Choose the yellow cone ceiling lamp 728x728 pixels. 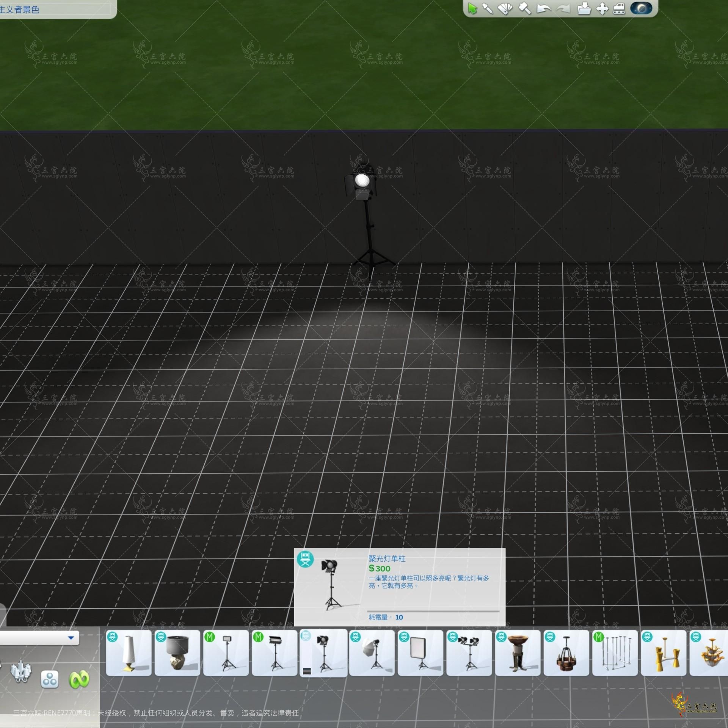[x=664, y=653]
